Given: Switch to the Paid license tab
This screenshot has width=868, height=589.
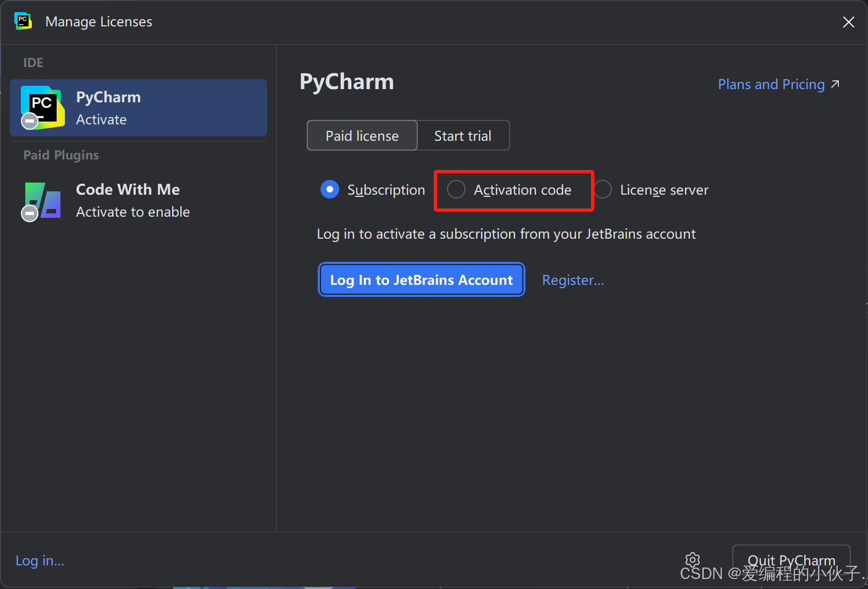Looking at the screenshot, I should (x=362, y=136).
